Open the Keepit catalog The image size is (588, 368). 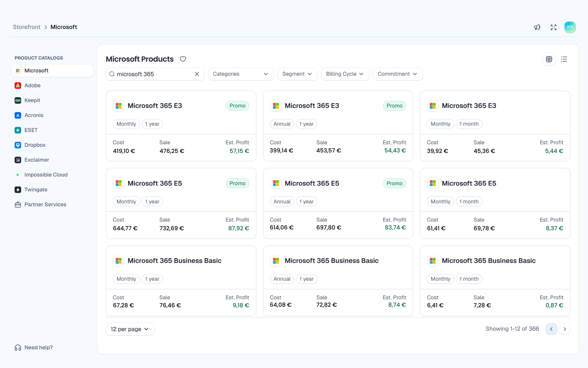(52, 100)
